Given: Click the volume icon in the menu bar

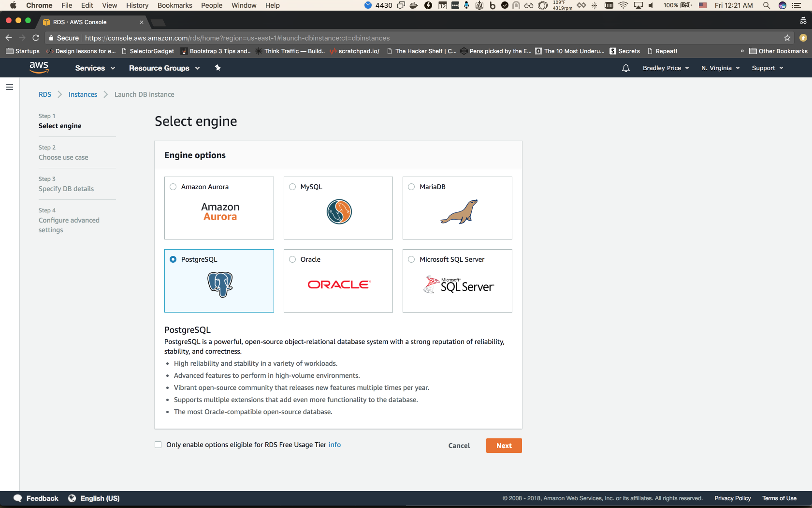Looking at the screenshot, I should pos(651,5).
